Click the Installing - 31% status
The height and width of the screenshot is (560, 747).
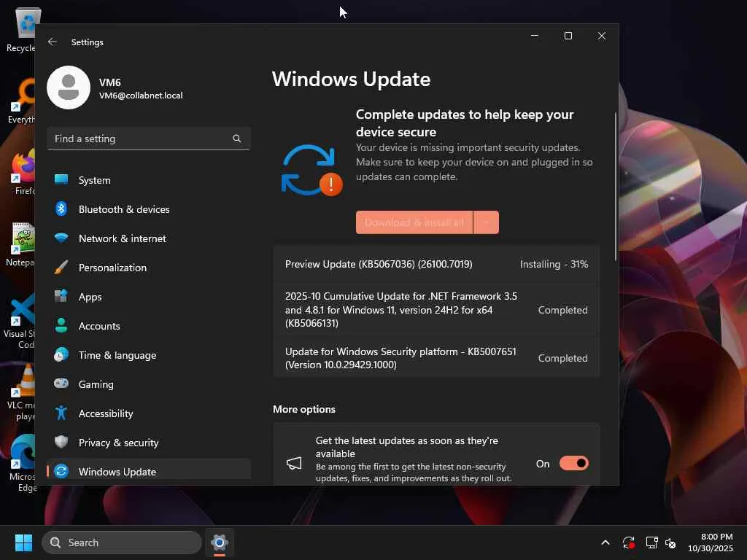(554, 264)
